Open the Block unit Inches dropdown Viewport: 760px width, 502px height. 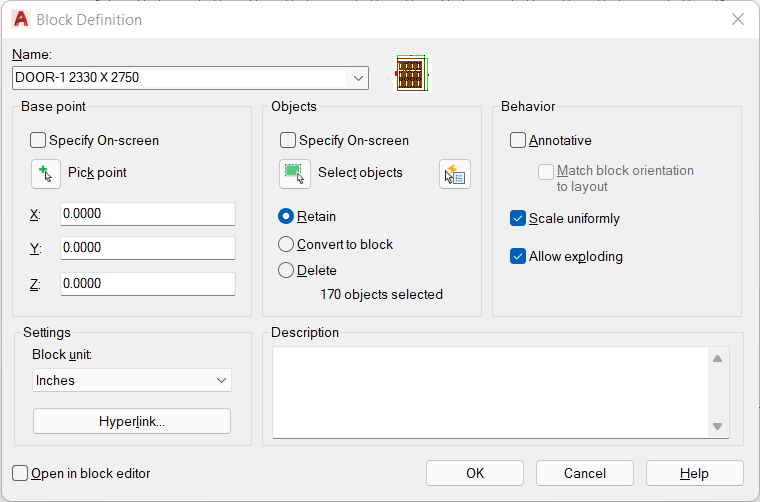(132, 380)
